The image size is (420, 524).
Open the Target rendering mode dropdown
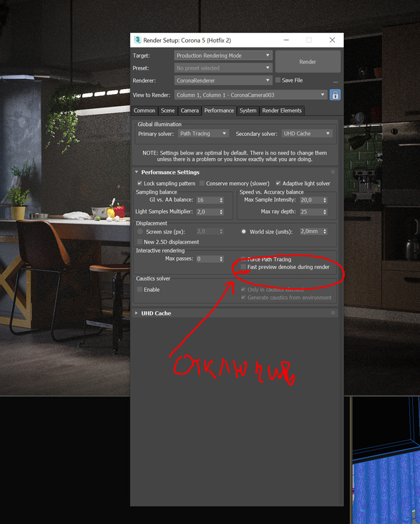point(224,56)
